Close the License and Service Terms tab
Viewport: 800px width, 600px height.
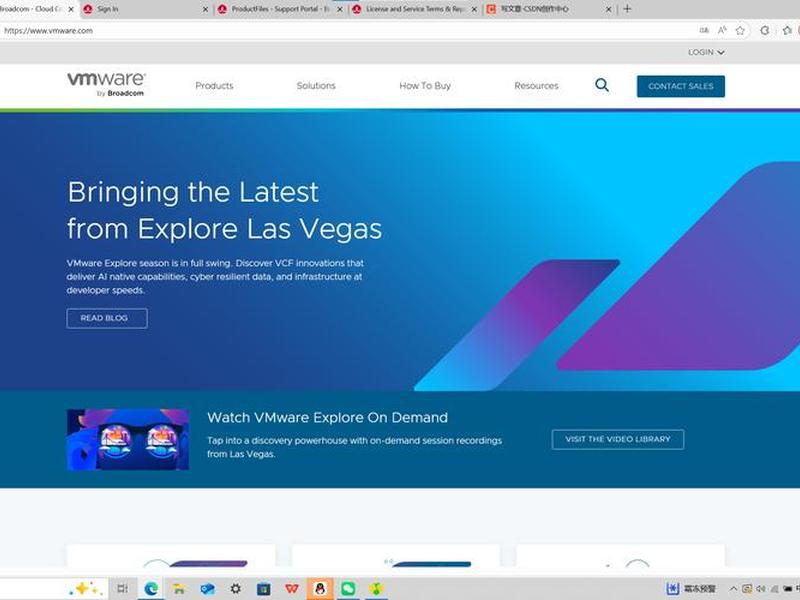[x=474, y=9]
